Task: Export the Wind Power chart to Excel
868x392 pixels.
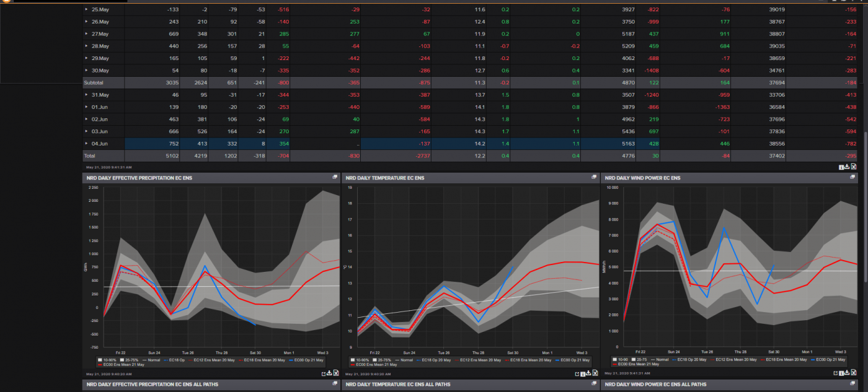Action: click(x=854, y=373)
